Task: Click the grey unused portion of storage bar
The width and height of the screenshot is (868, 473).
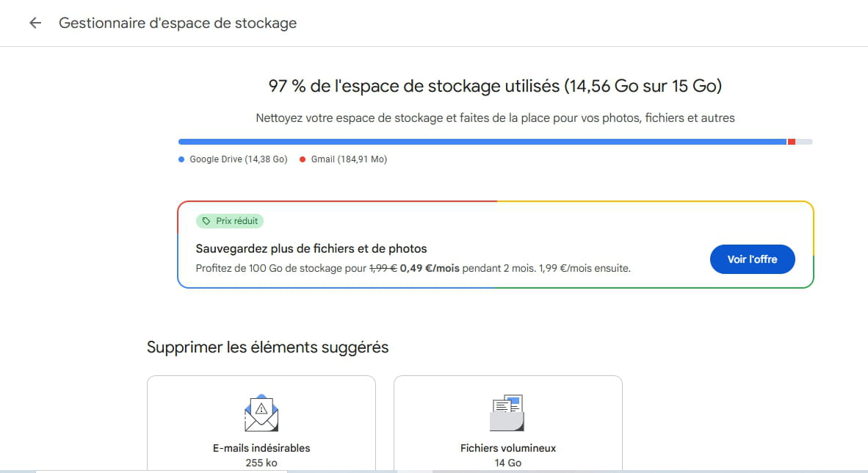Action: point(804,142)
